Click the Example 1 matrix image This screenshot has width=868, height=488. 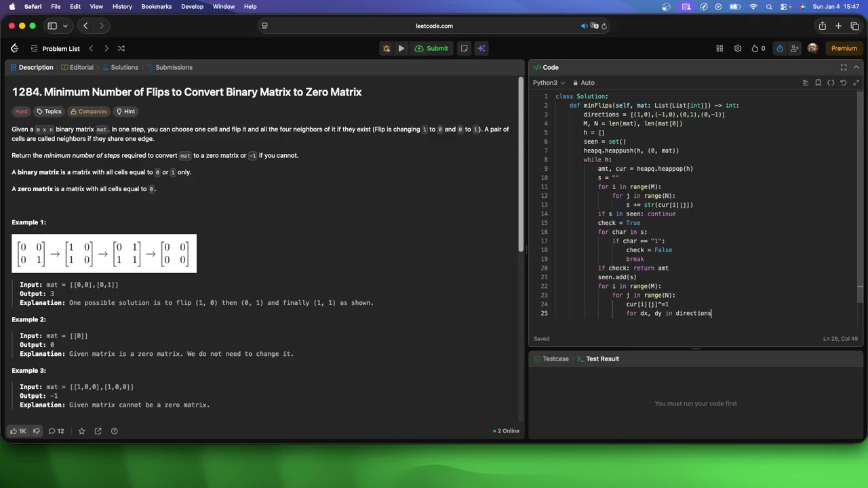click(x=104, y=253)
